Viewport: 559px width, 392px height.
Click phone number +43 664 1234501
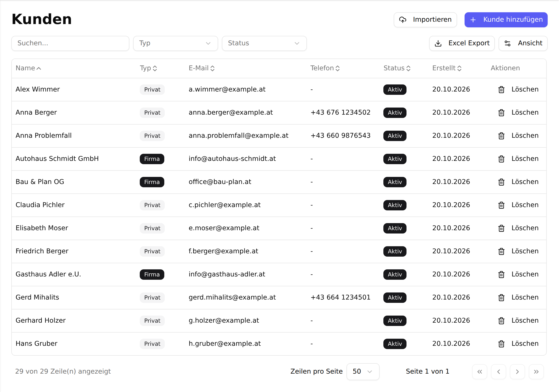click(x=340, y=297)
